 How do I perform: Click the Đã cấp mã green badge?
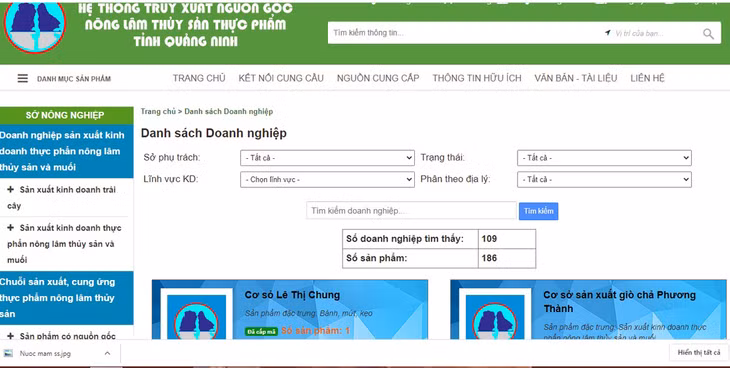point(261,332)
